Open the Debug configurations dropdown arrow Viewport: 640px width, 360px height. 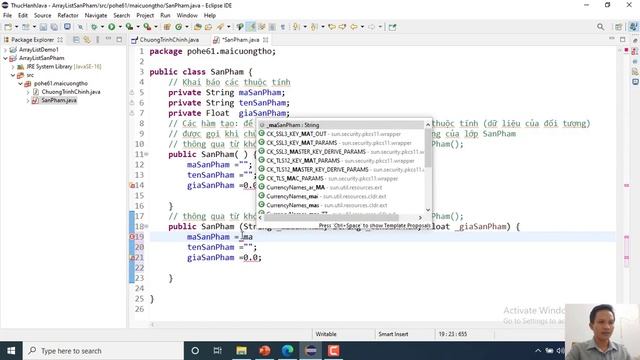click(x=102, y=27)
